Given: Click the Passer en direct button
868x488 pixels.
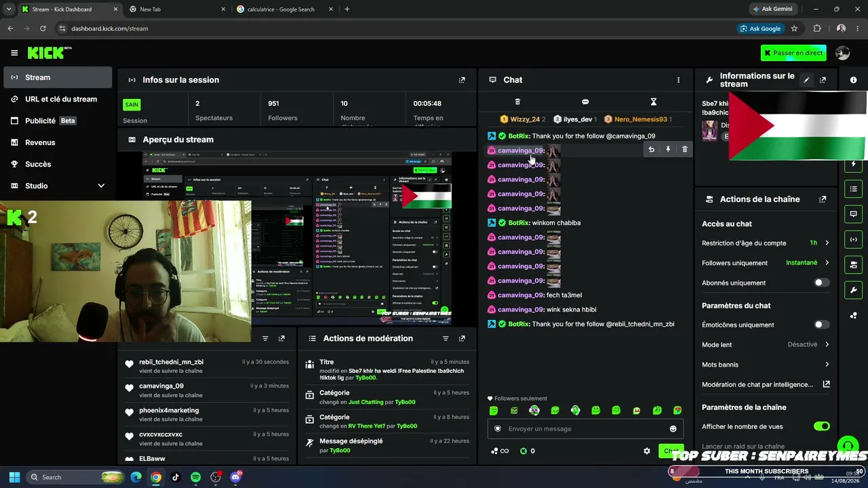Looking at the screenshot, I should 793,53.
